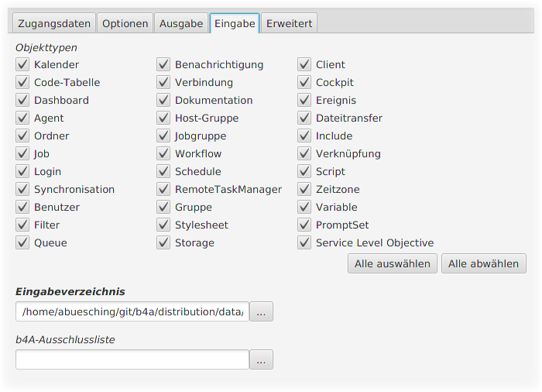Go to the Erweitert tab
This screenshot has width=542, height=392.
point(289,24)
